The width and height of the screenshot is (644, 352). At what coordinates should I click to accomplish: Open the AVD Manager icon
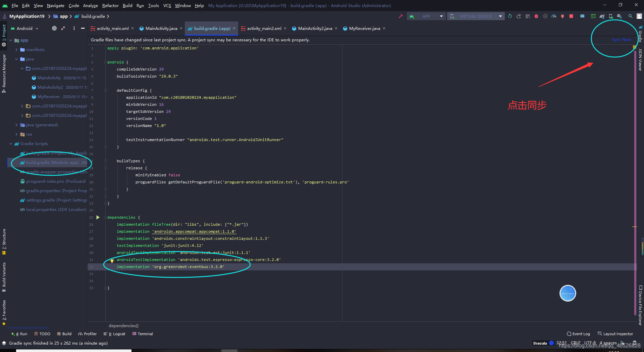tap(611, 16)
